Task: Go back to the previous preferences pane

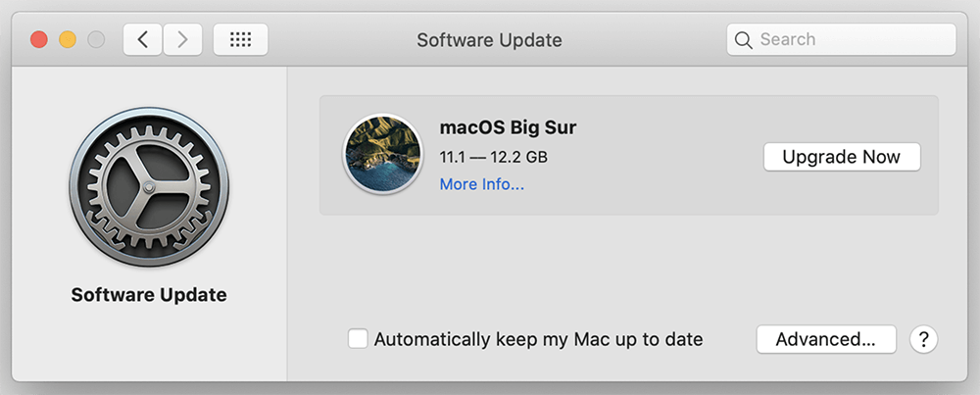Action: click(x=143, y=39)
